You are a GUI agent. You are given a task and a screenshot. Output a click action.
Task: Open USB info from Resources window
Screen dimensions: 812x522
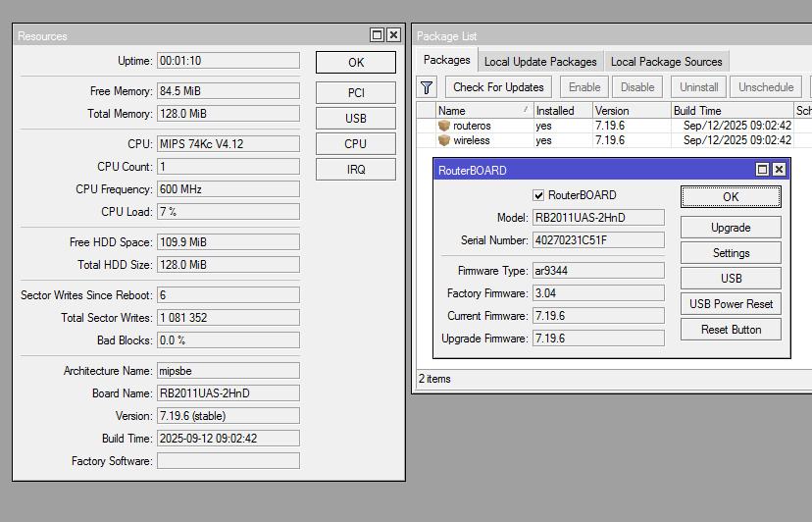[356, 118]
